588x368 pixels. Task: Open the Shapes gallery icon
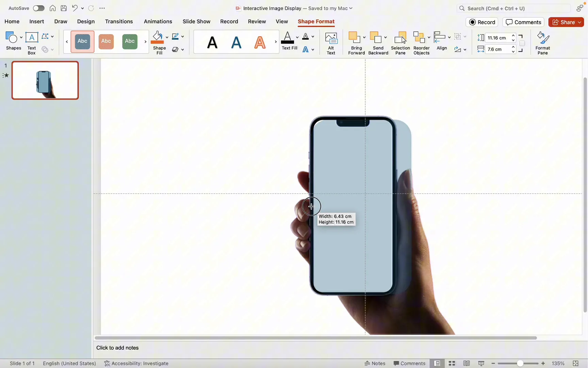click(x=11, y=37)
